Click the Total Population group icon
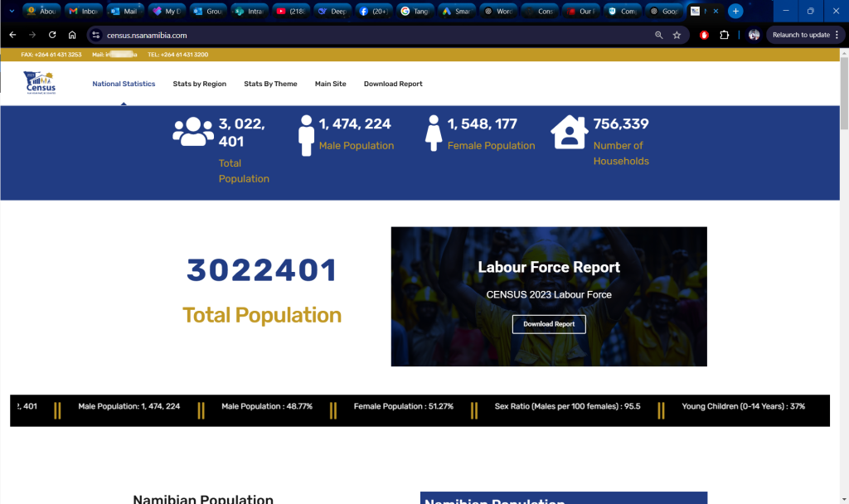 192,130
